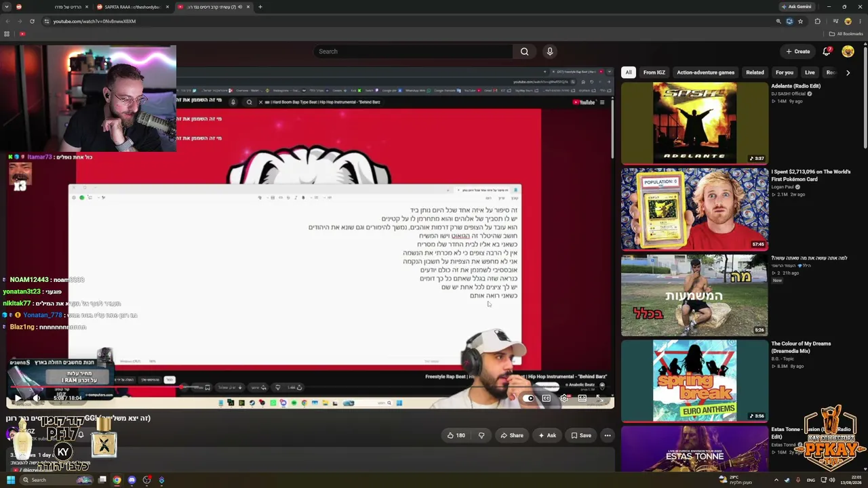The image size is (868, 488).
Task: Click the YouTube search input field
Action: click(414, 52)
